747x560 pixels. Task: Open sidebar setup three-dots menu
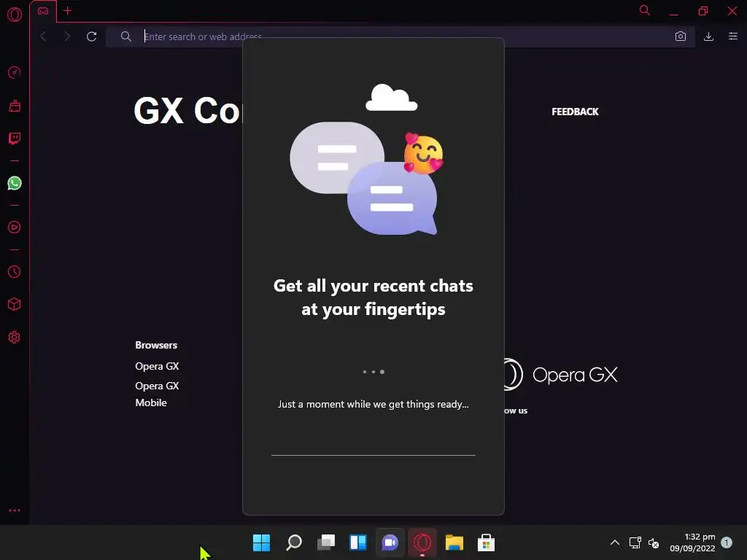tap(15, 510)
